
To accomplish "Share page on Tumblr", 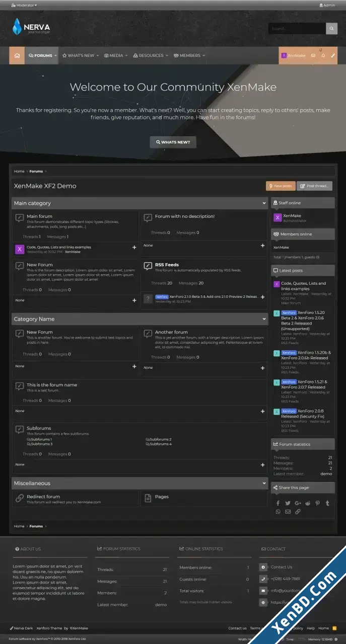I will (x=327, y=503).
